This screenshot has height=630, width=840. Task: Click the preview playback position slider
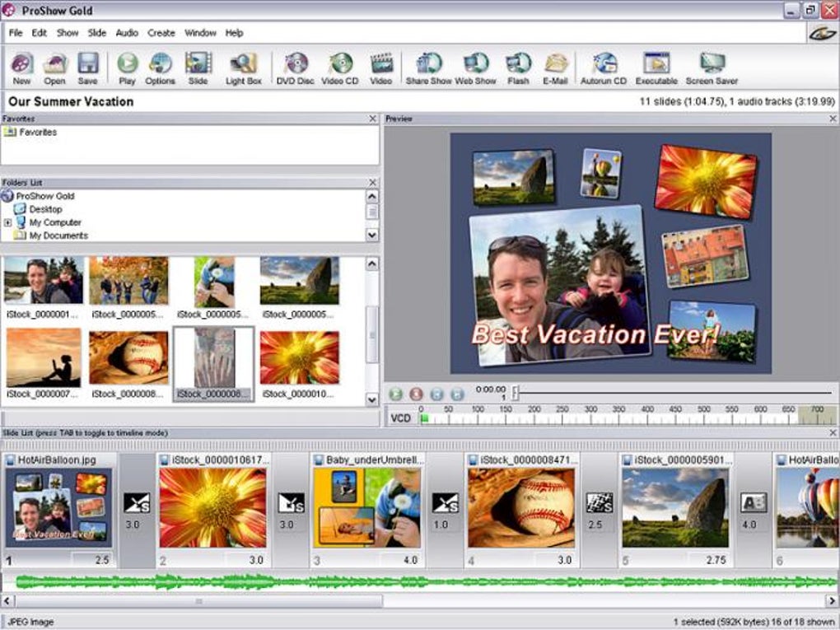tap(516, 394)
